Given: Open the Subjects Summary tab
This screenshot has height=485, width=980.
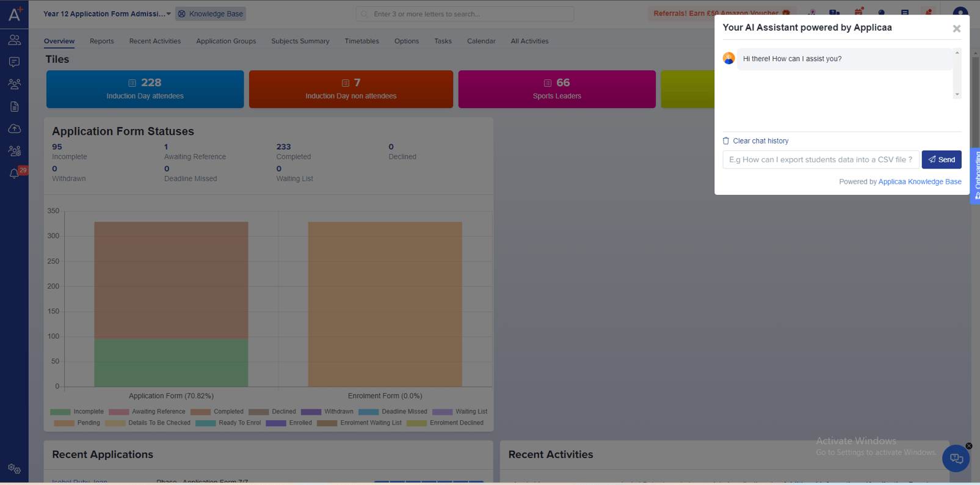Looking at the screenshot, I should coord(300,41).
